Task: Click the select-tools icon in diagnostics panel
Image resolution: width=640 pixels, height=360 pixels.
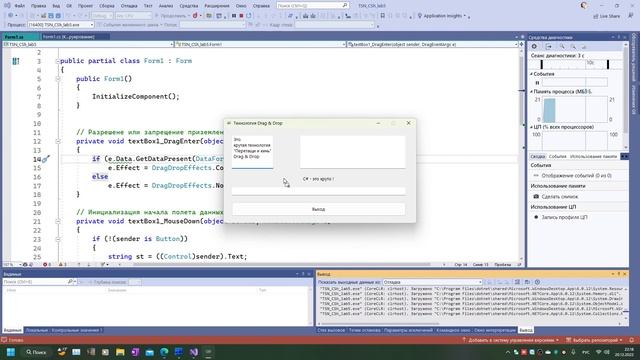Action: (x=548, y=47)
